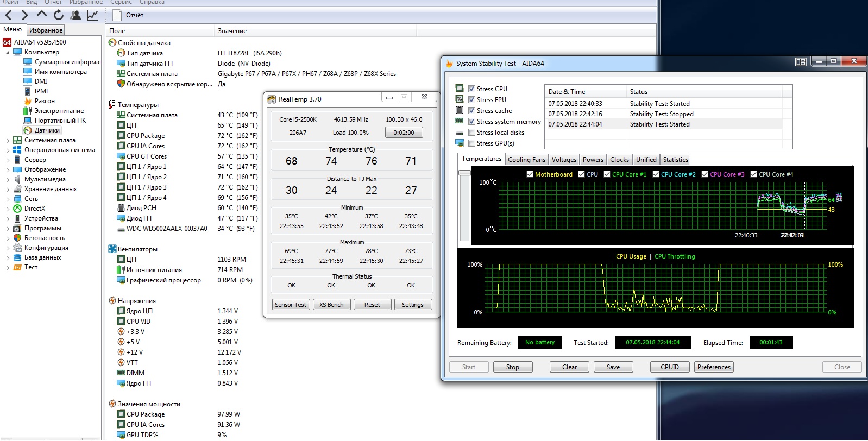Expand the Сервер tree node
The image size is (868, 441).
[x=8, y=160]
